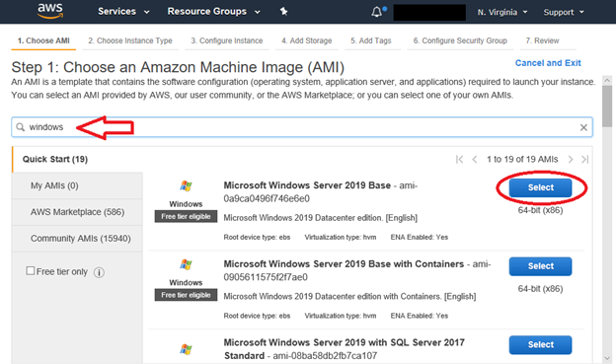Image resolution: width=616 pixels, height=364 pixels.
Task: Open the Support dropdown
Action: click(x=564, y=12)
